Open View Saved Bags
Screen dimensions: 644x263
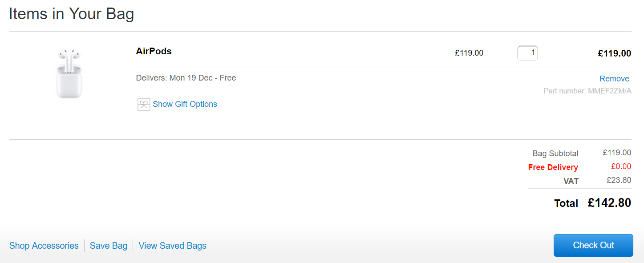pyautogui.click(x=172, y=246)
